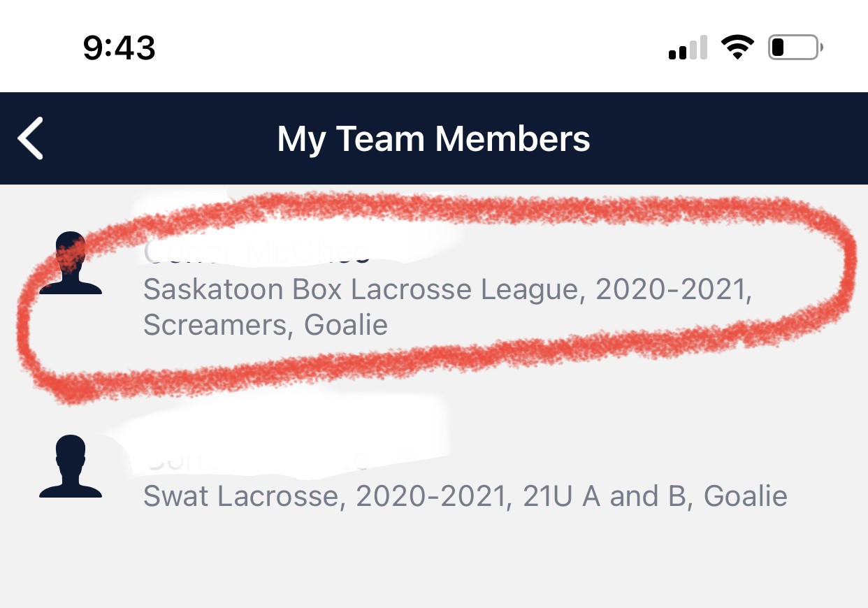This screenshot has height=608, width=868.
Task: Select the Screamers, Goalie text line
Action: [266, 325]
